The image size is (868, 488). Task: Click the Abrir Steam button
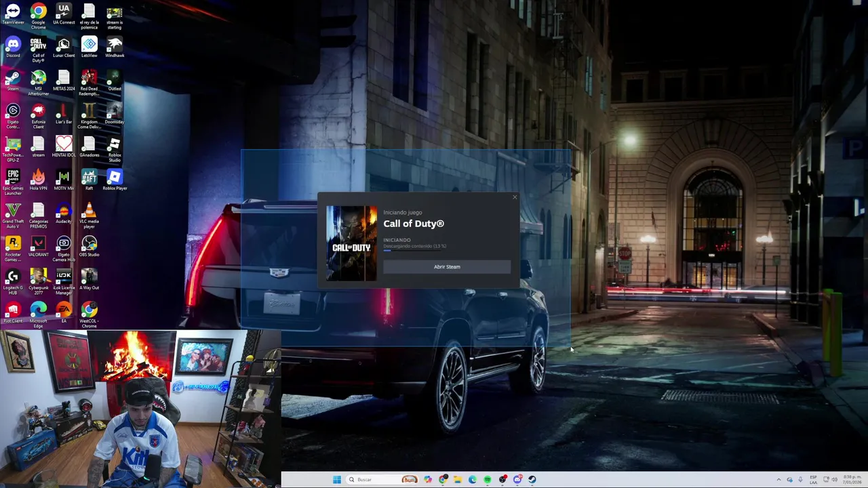point(447,267)
